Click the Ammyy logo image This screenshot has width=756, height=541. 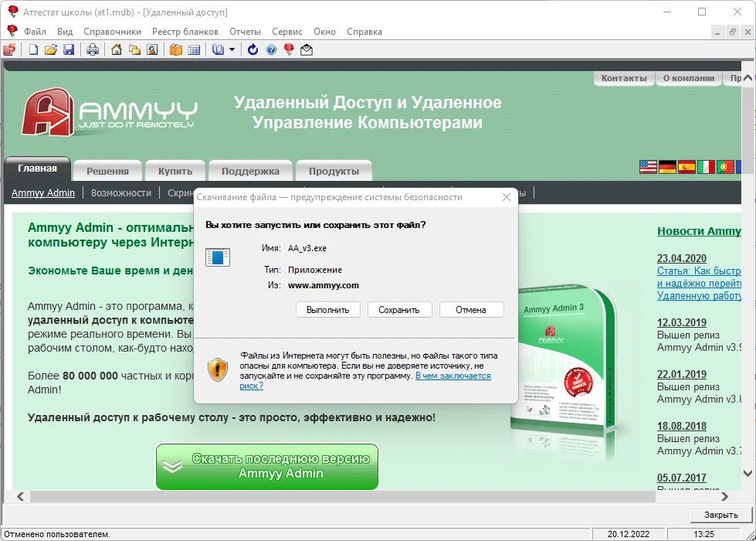[110, 112]
